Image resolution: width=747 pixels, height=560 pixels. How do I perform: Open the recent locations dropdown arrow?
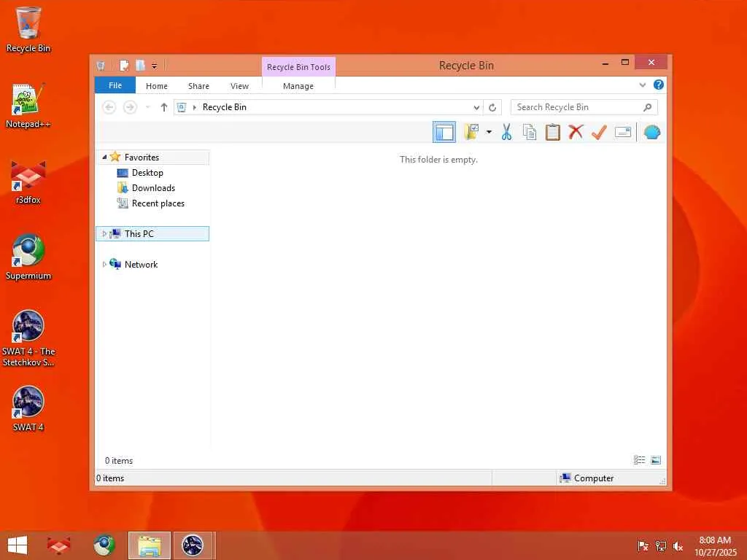click(x=147, y=107)
